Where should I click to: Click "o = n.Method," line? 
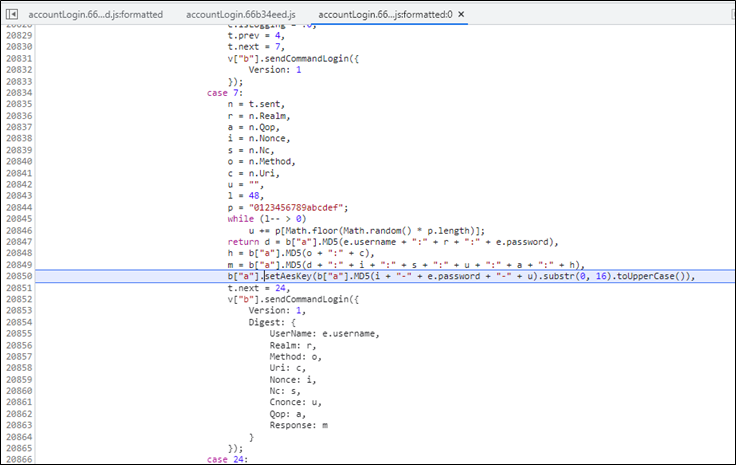click(x=261, y=161)
